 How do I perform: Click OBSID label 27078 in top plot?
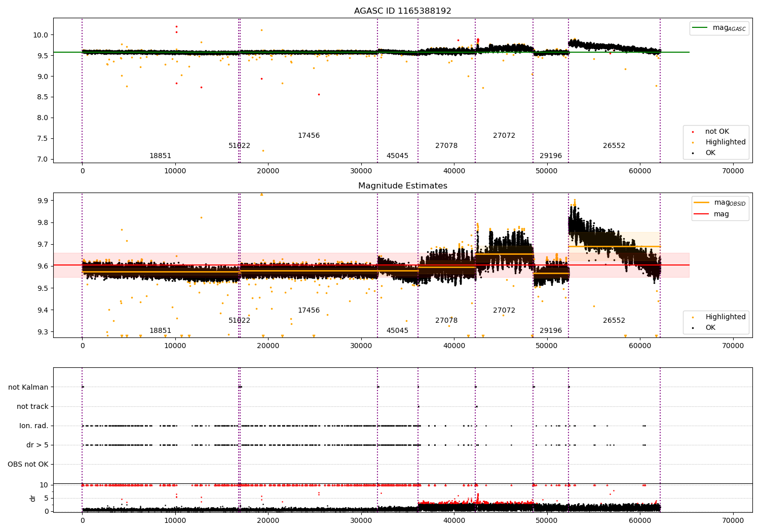tap(446, 146)
